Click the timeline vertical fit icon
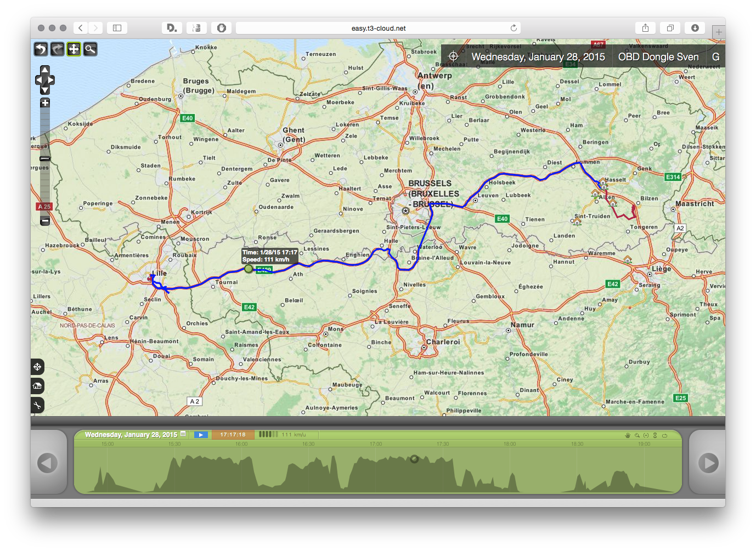Viewport: 756px width, 551px height. [655, 435]
